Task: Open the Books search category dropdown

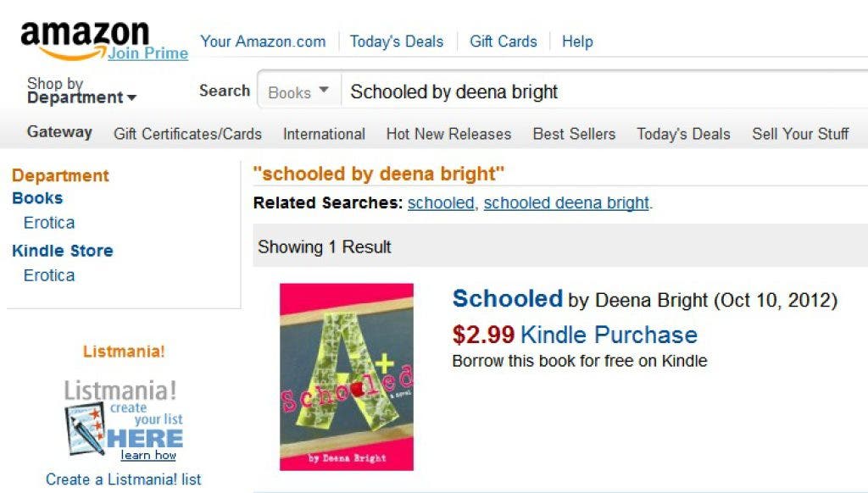Action: point(298,92)
